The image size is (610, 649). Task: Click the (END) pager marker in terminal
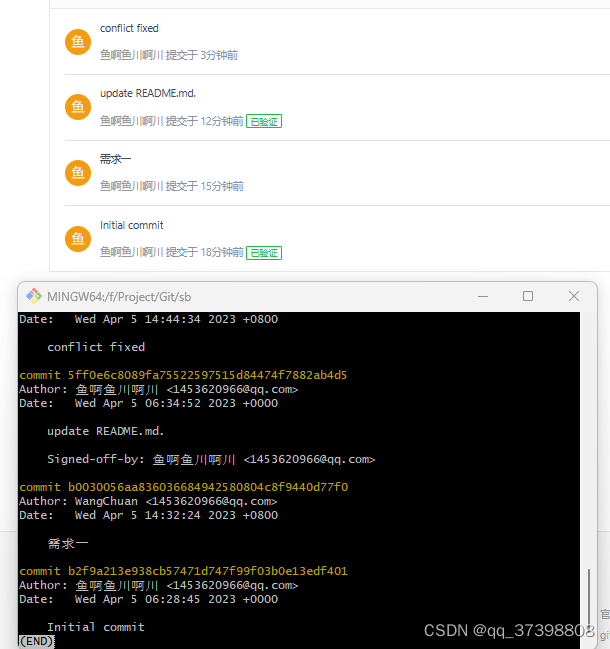[x=36, y=641]
